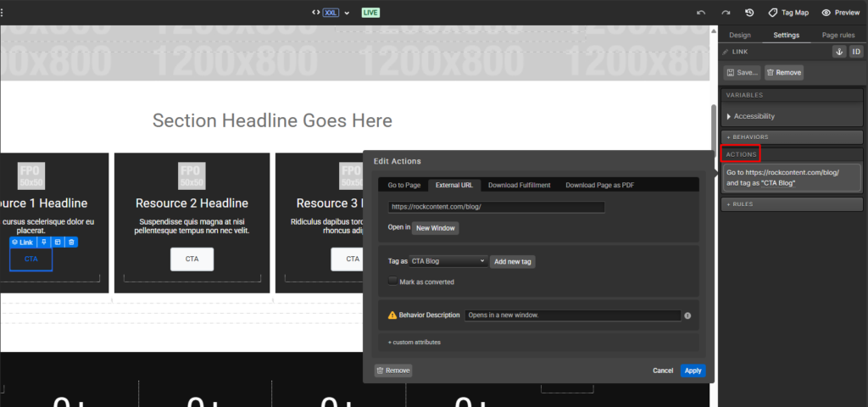Cancel the Edit Actions dialog
This screenshot has width=868, height=407.
(663, 371)
